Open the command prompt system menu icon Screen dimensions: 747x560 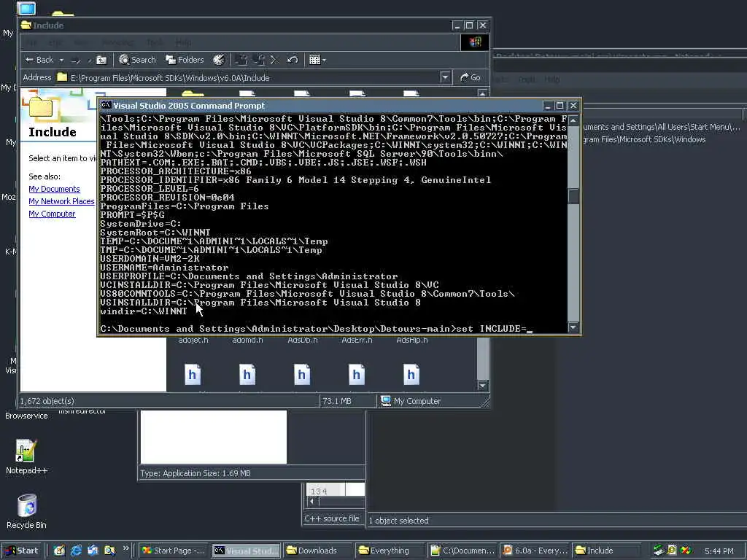point(106,105)
